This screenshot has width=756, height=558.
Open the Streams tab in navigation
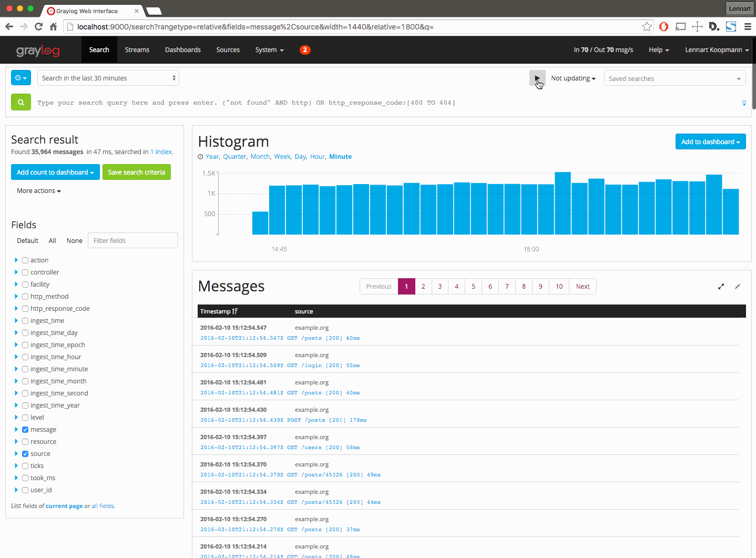pyautogui.click(x=137, y=50)
